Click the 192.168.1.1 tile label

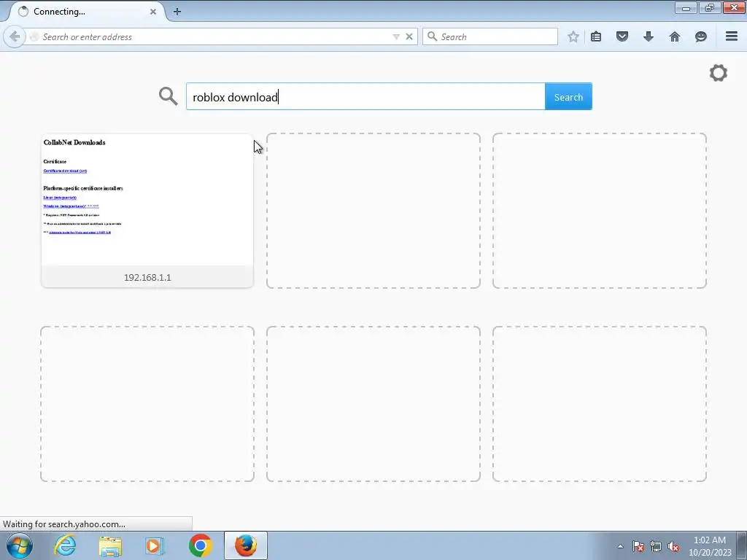coord(147,277)
